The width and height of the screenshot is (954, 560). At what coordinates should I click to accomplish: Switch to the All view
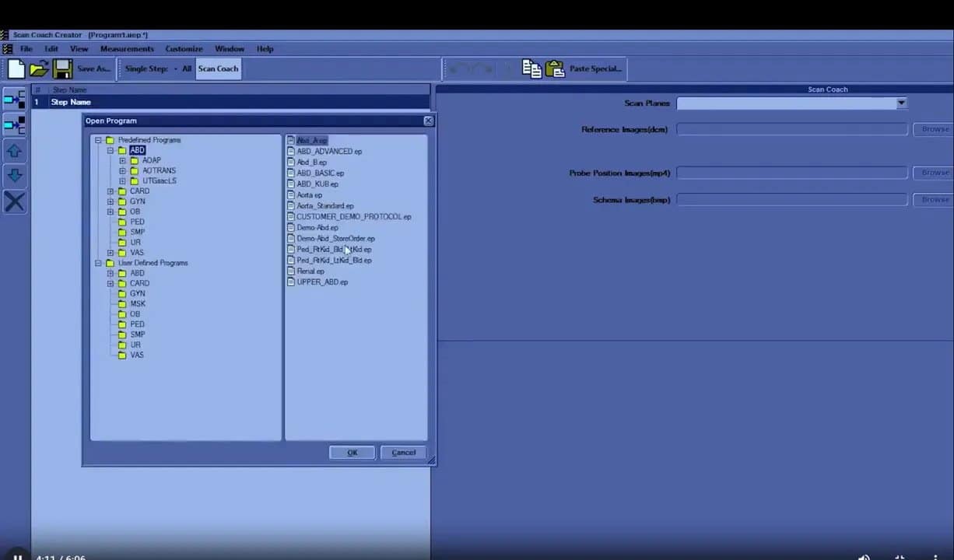click(186, 68)
